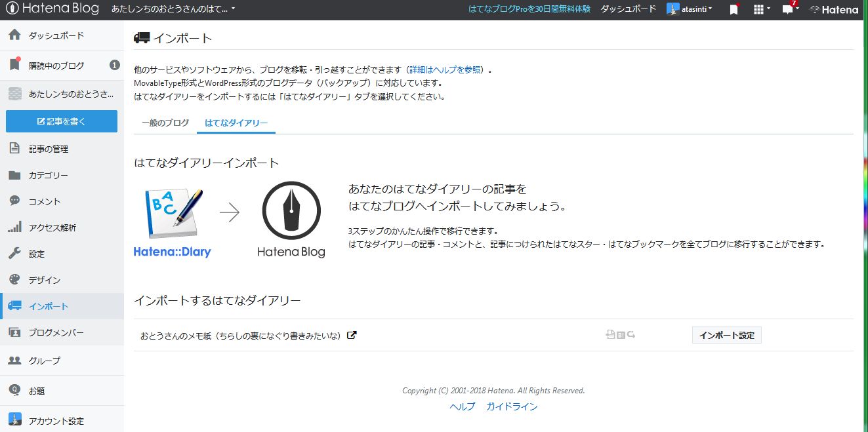The width and height of the screenshot is (868, 432).
Task: Click the bar chart icon beside アクセス解析
Action: click(14, 227)
